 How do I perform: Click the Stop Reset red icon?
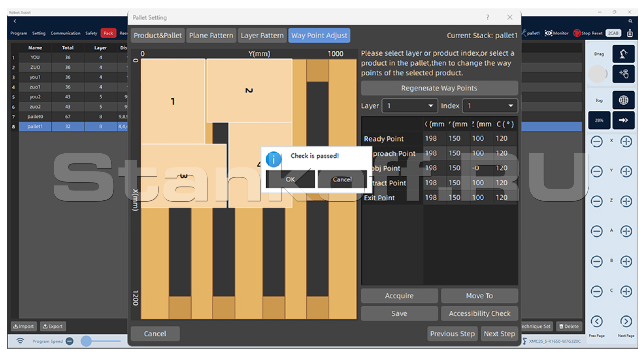pos(577,33)
